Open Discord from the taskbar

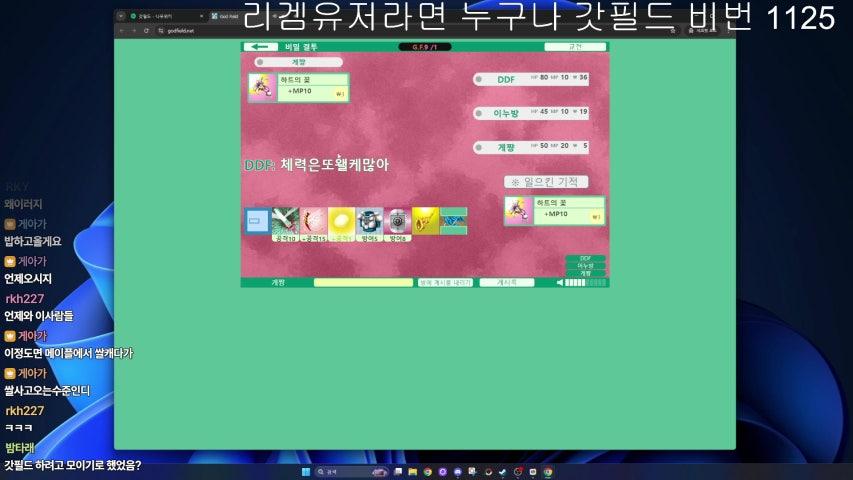tap(458, 472)
